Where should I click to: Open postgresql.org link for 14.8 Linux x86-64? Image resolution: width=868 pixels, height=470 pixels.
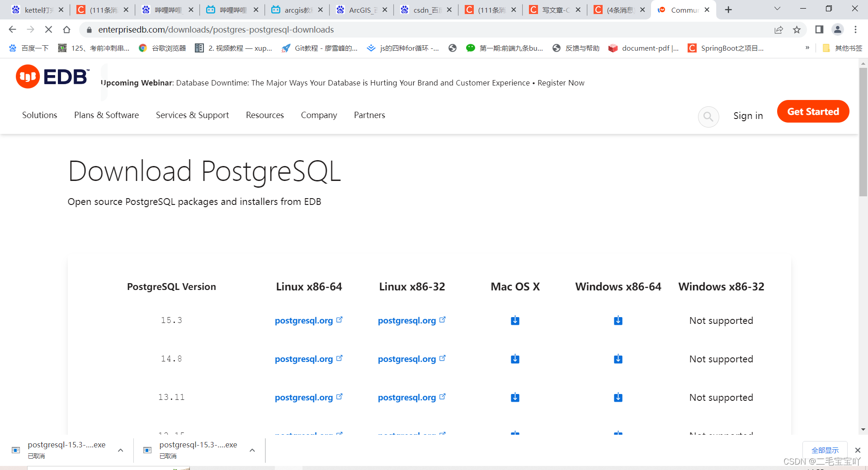click(308, 359)
